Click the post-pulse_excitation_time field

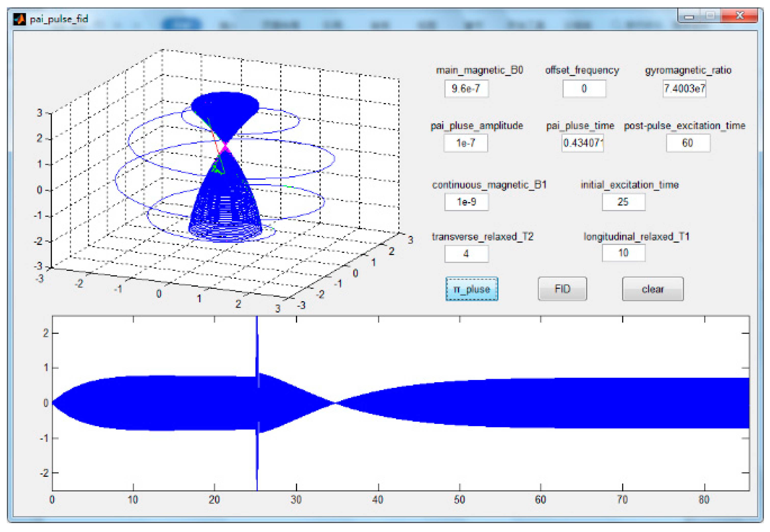point(688,143)
